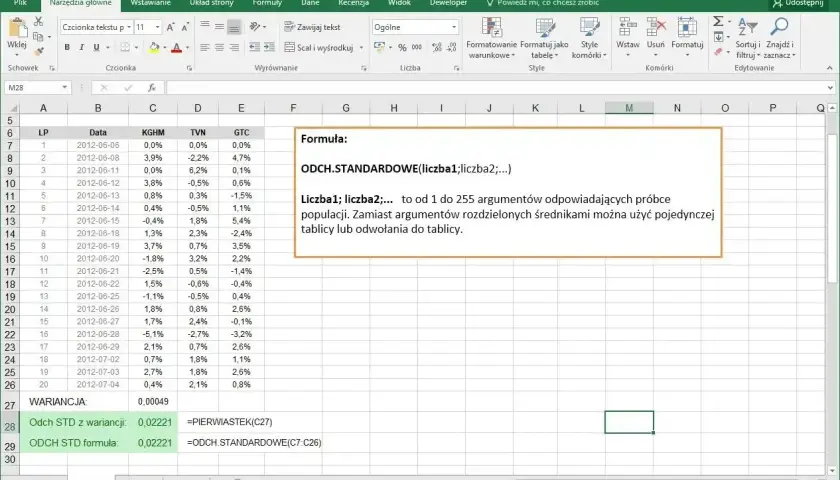Decrease the indent
This screenshot has width=840, height=480.
tap(254, 47)
